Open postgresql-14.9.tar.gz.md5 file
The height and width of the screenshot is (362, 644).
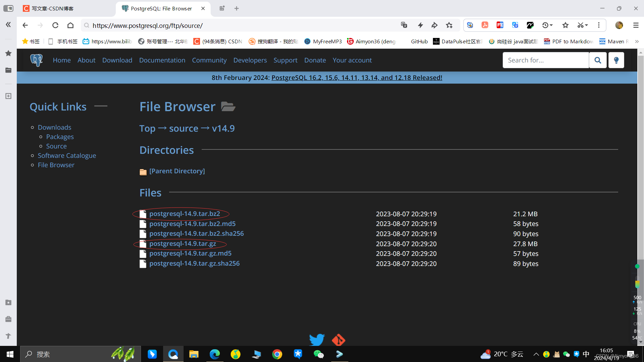point(190,253)
